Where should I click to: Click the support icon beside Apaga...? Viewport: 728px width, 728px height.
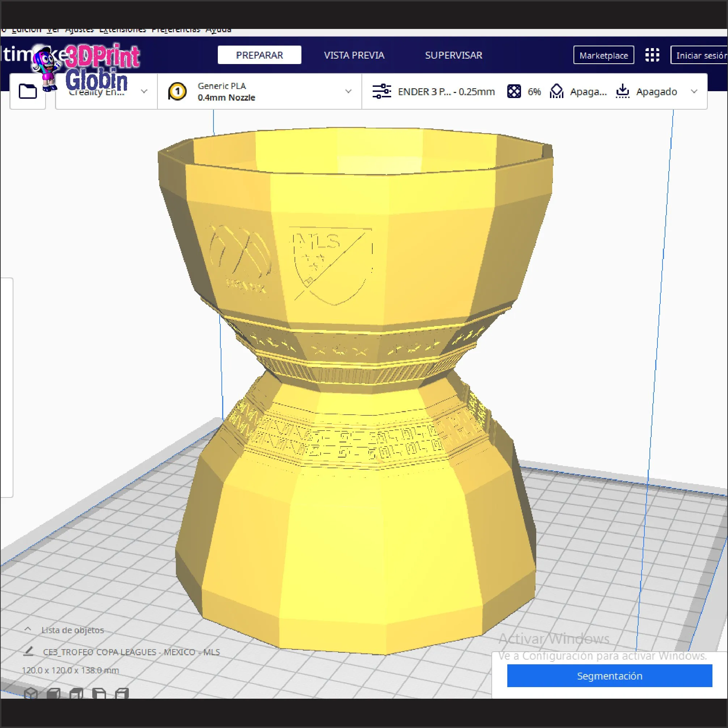coord(556,92)
